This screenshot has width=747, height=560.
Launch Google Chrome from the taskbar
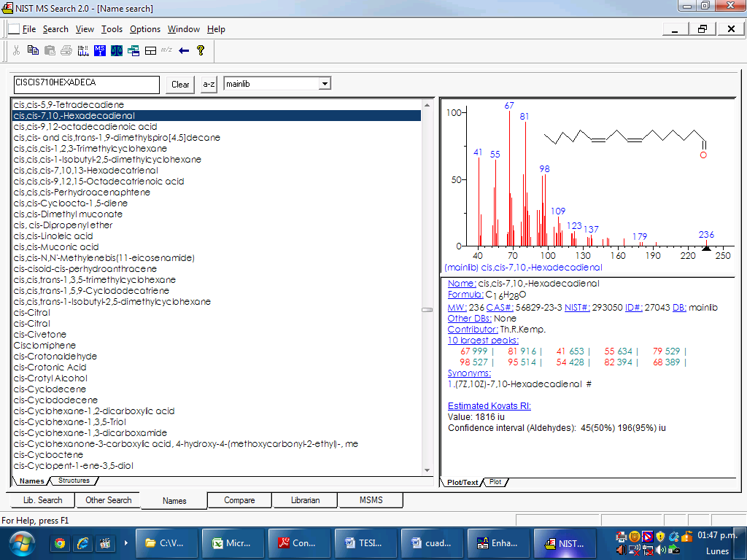pos(60,542)
